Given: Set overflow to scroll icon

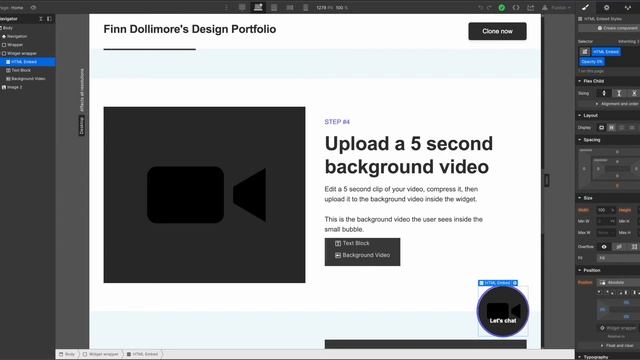Looking at the screenshot, I should point(633,247).
